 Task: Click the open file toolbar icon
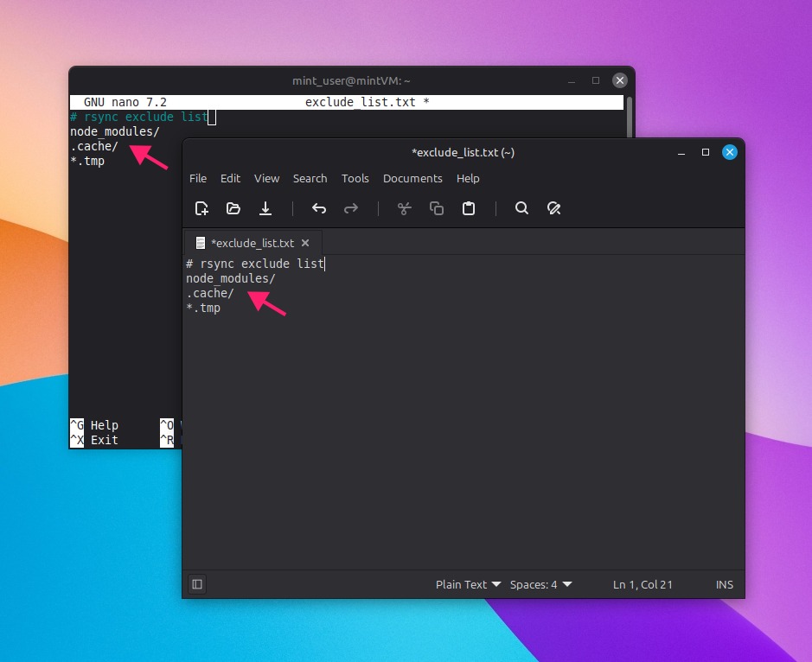[x=233, y=208]
